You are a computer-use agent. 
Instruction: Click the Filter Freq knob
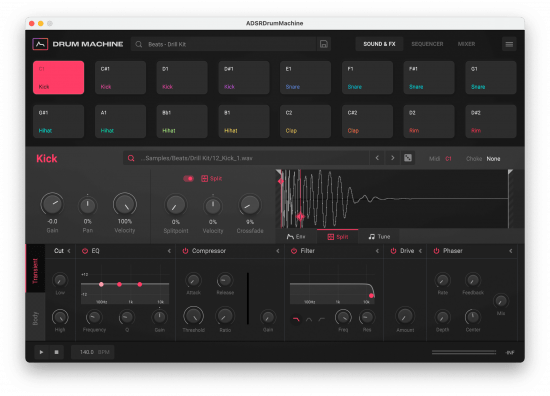coord(343,317)
